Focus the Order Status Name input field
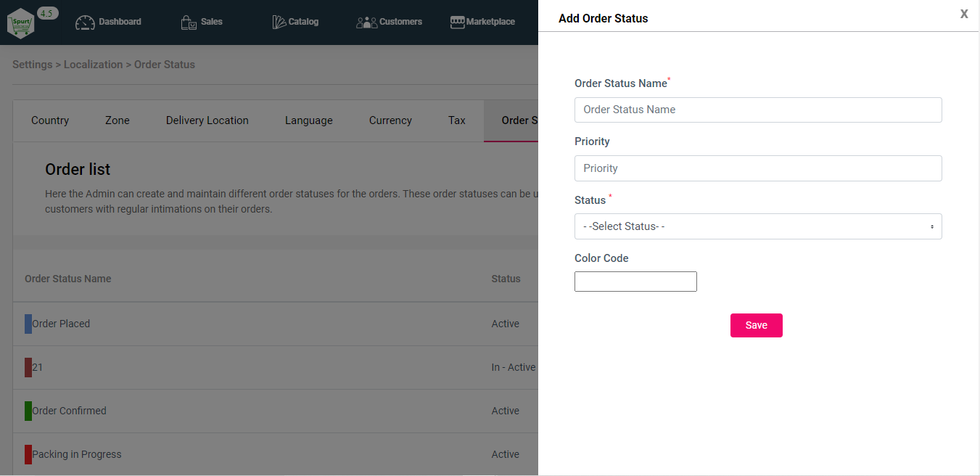 pos(758,110)
